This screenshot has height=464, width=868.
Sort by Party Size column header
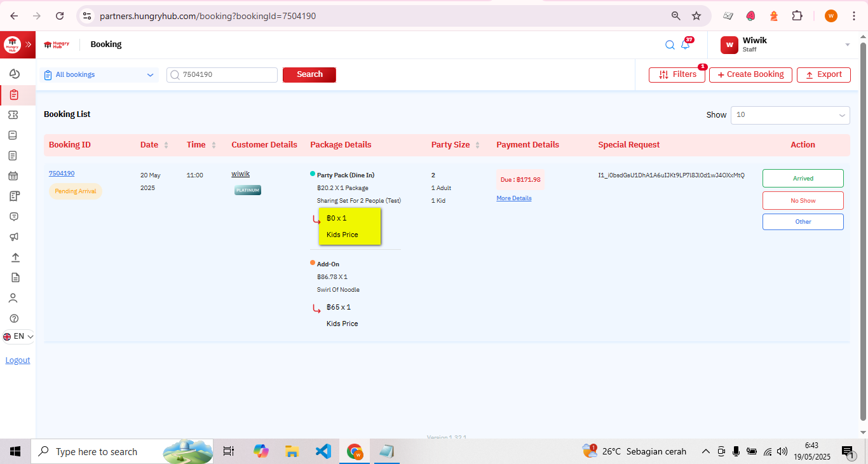click(456, 145)
